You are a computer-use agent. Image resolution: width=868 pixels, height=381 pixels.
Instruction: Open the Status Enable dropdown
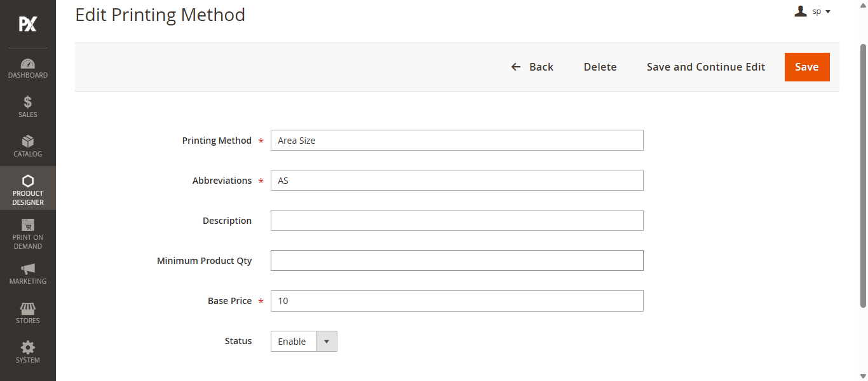(304, 341)
